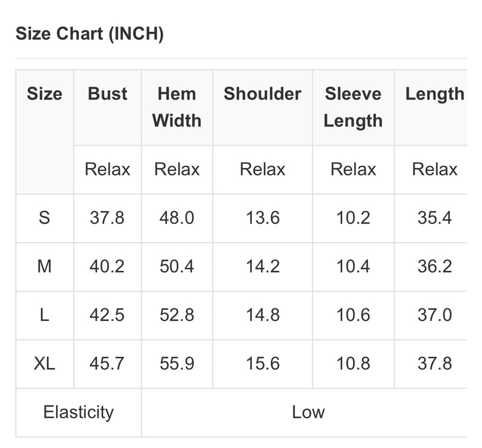Image resolution: width=482 pixels, height=448 pixels.
Task: Select the Hem Width column header
Action: click(177, 107)
